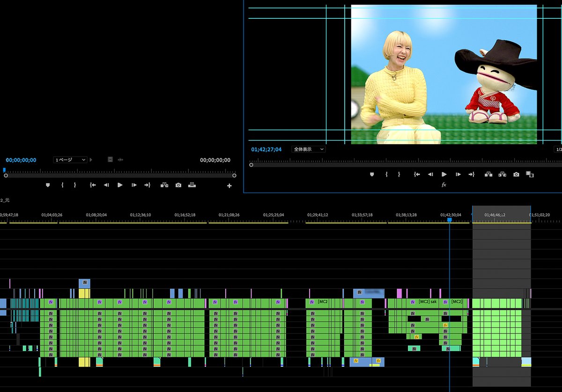Click Source duration 00;00;00;00 in white
Viewport: 562px width, 392px height.
(215, 160)
